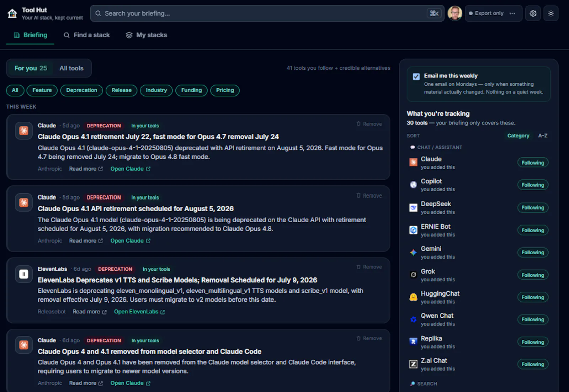
Task: Switch to Find a stack tab
Action: tap(87, 35)
